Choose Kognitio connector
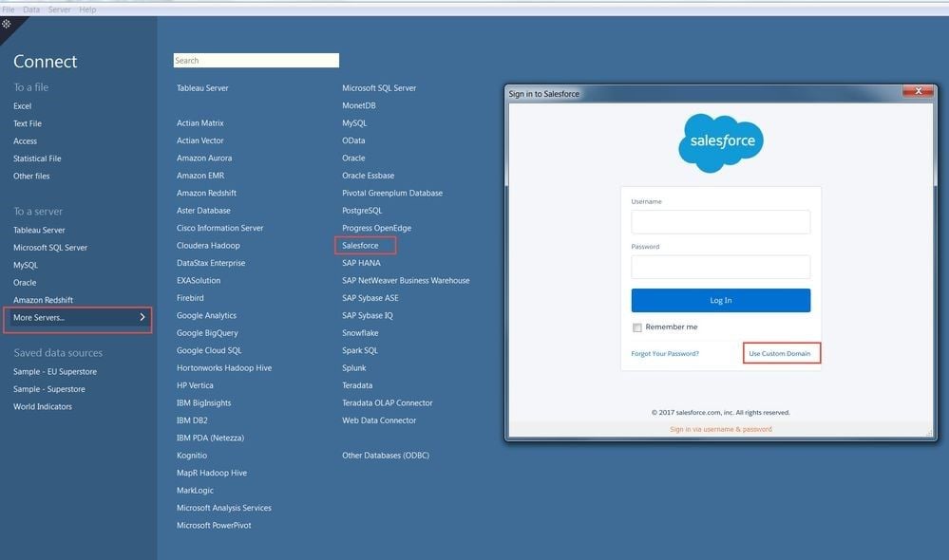The width and height of the screenshot is (949, 560). point(192,456)
